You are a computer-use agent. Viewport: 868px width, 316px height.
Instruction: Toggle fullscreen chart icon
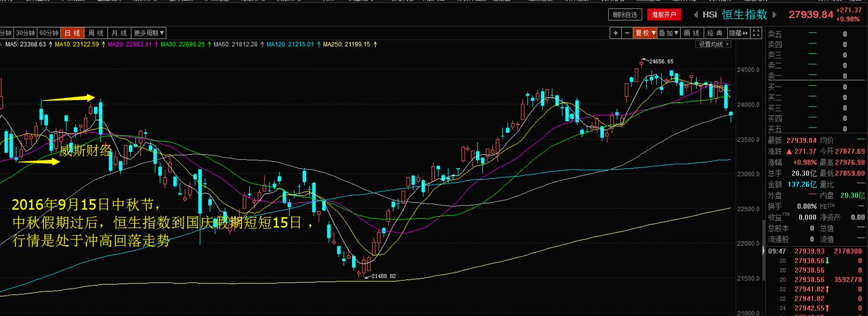pyautogui.click(x=757, y=33)
